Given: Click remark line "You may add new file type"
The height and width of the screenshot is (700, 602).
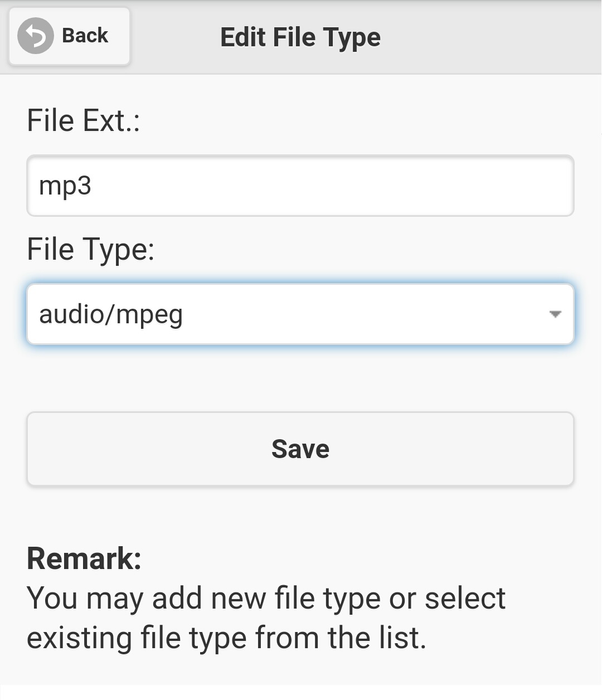Looking at the screenshot, I should point(266,599).
